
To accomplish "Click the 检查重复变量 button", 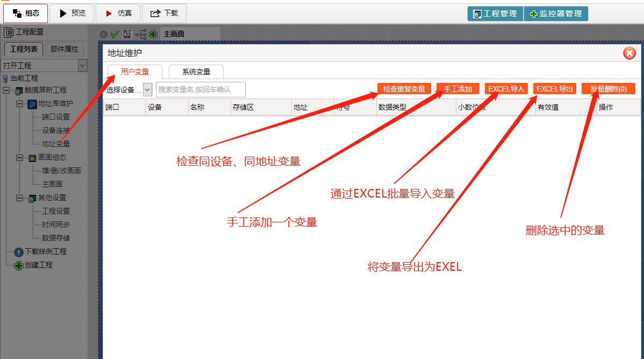I will pyautogui.click(x=404, y=89).
